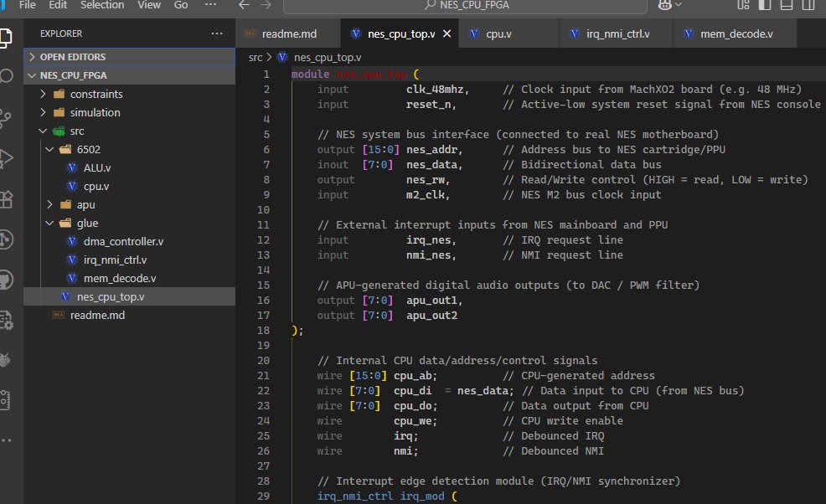Toggle the bottom panel

787,5
